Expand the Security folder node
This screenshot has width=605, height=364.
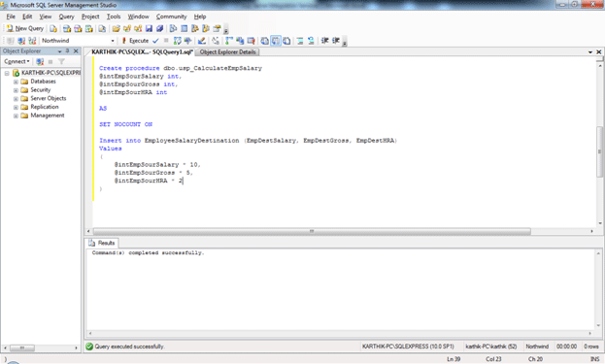[16, 90]
